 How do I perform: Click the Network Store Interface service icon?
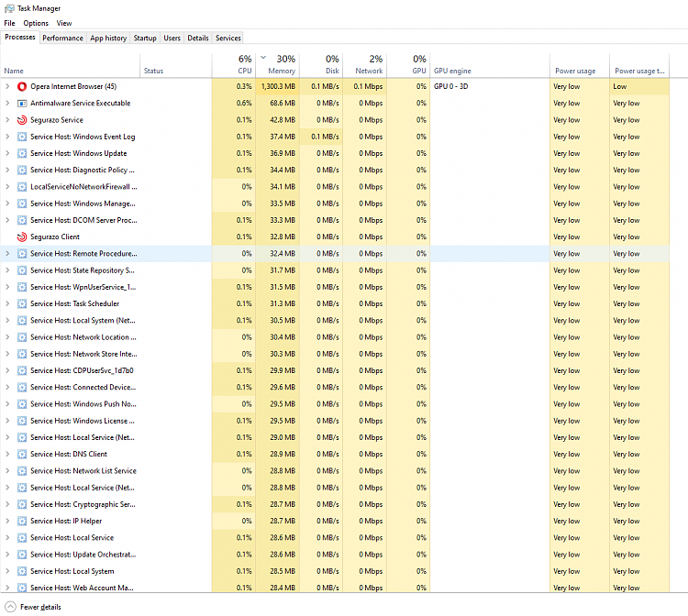click(x=22, y=354)
